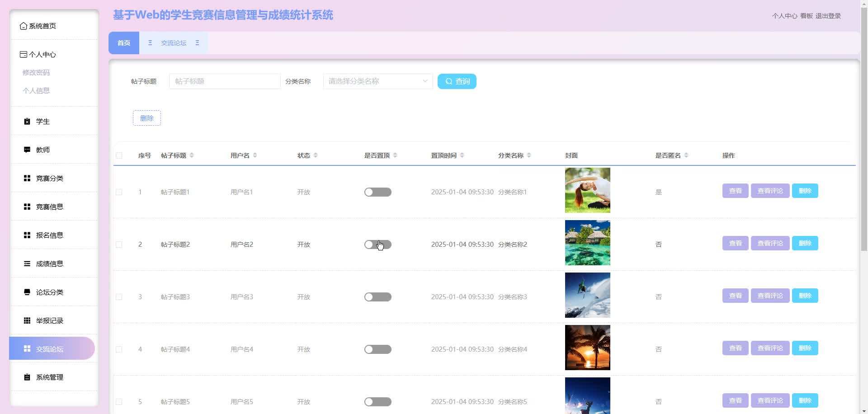Image resolution: width=868 pixels, height=414 pixels.
Task: Click the 学生 sidebar icon
Action: (x=27, y=122)
